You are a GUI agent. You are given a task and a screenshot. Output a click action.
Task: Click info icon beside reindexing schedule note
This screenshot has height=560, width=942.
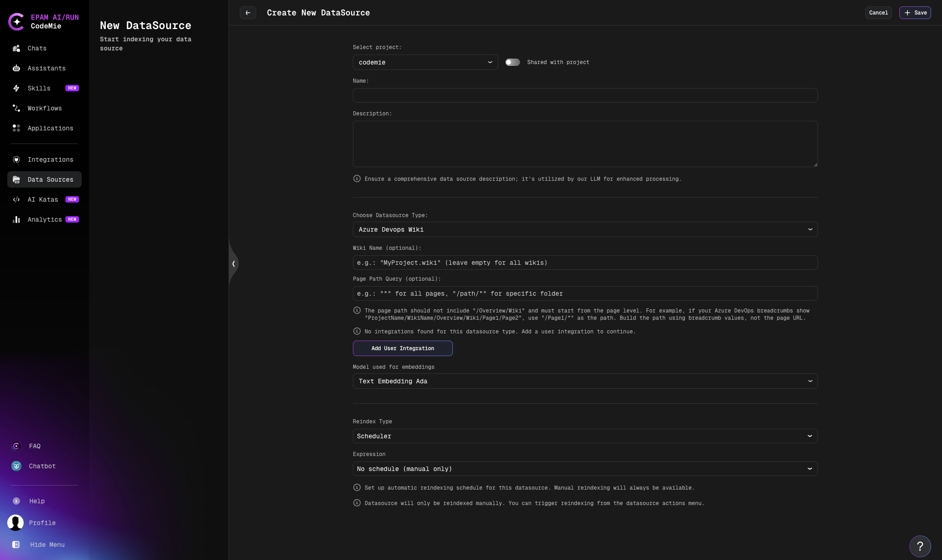pyautogui.click(x=357, y=487)
